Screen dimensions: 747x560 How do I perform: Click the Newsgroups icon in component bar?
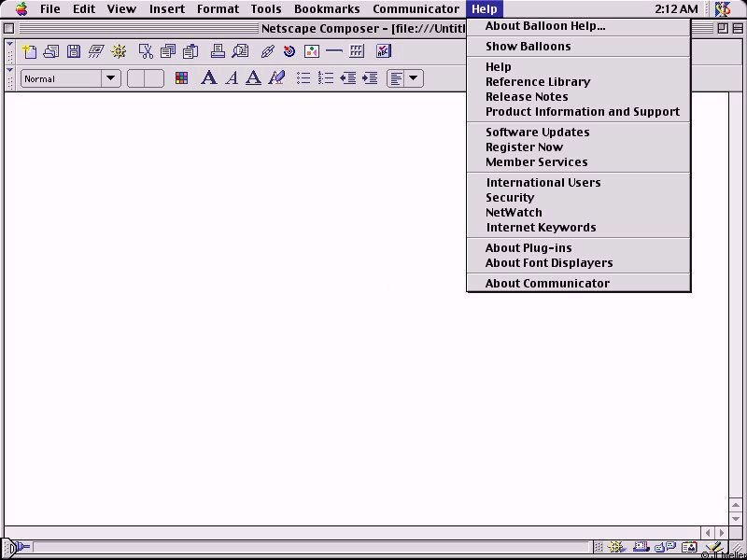click(x=665, y=548)
